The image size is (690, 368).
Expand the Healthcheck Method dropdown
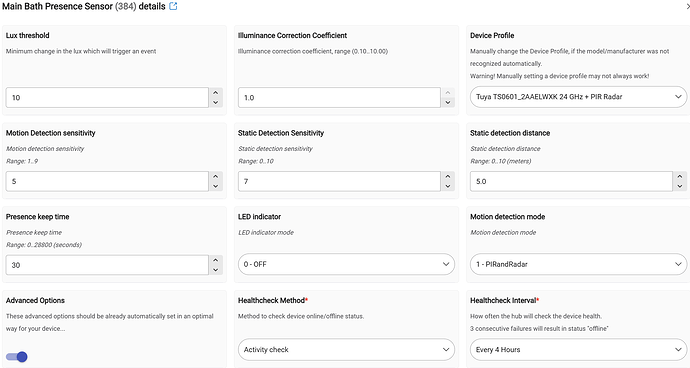[x=346, y=350]
